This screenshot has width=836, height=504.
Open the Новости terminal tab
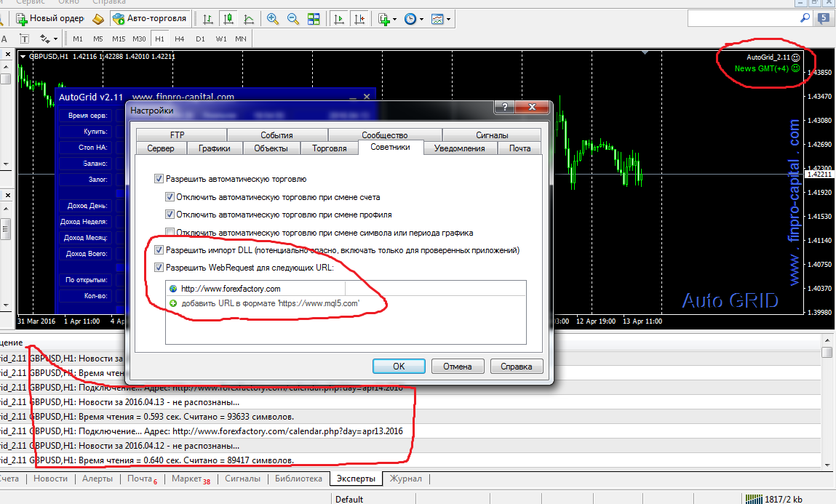pos(51,479)
